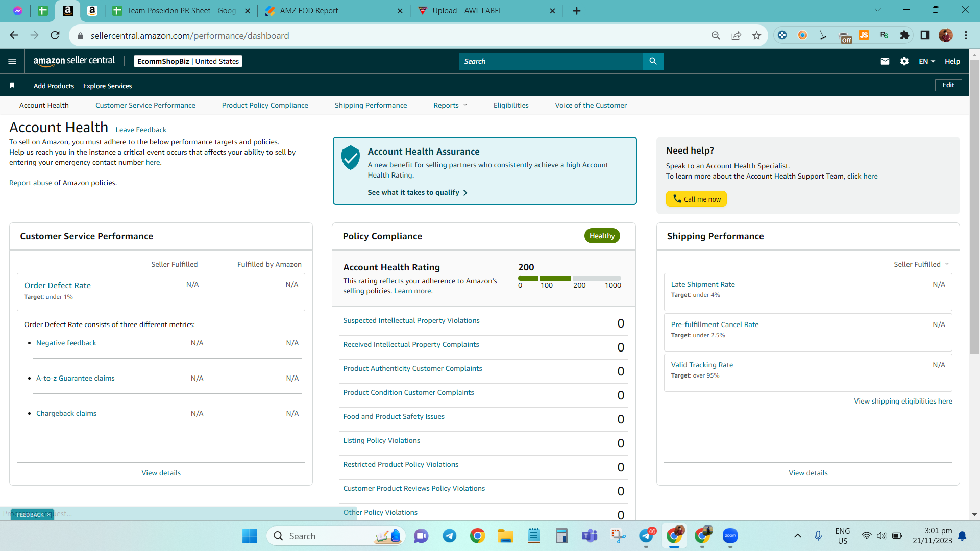980x551 pixels.
Task: Bookmark this page with the star icon
Action: (756, 35)
